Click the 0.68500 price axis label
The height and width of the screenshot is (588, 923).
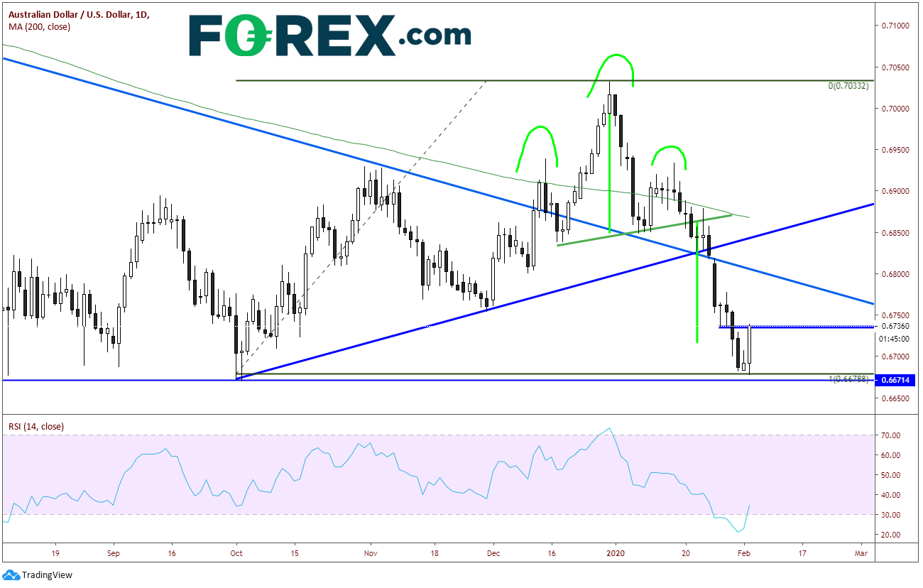click(897, 233)
